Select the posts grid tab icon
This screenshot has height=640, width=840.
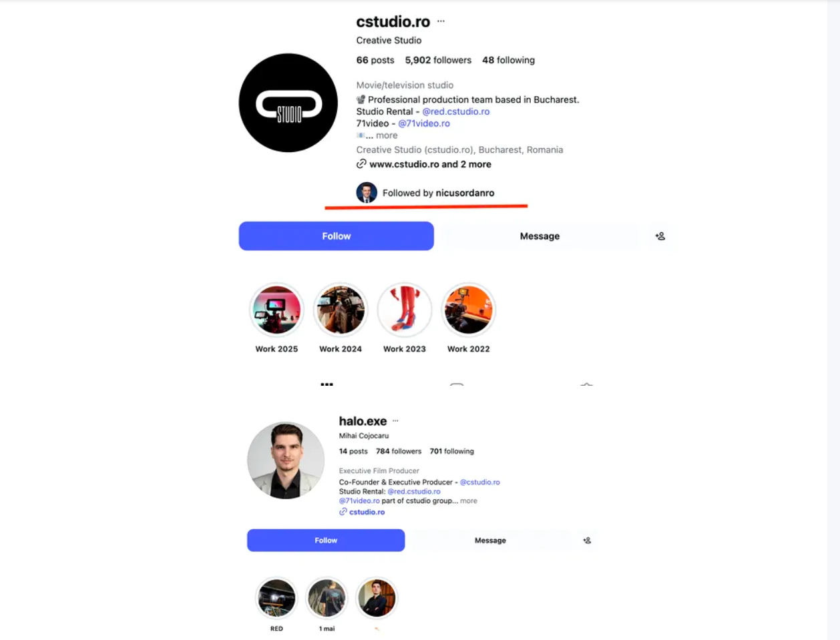(327, 384)
